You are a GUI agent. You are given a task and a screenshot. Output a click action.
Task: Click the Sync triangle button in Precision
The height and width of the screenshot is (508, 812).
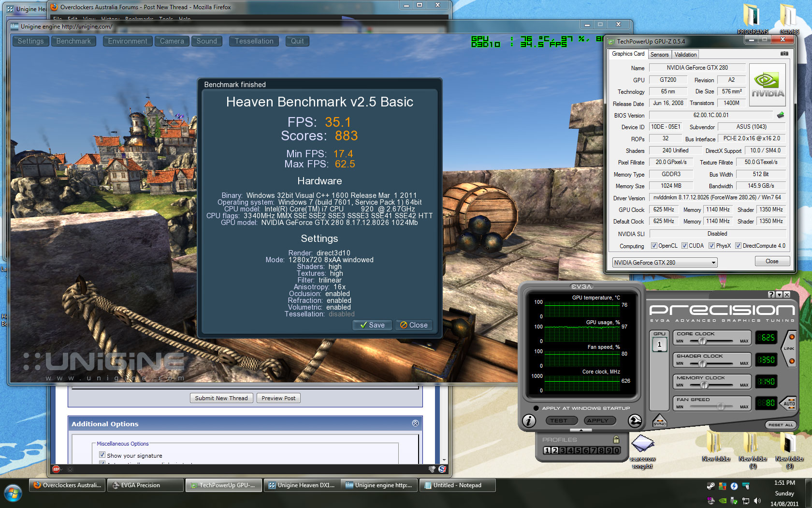click(x=659, y=420)
